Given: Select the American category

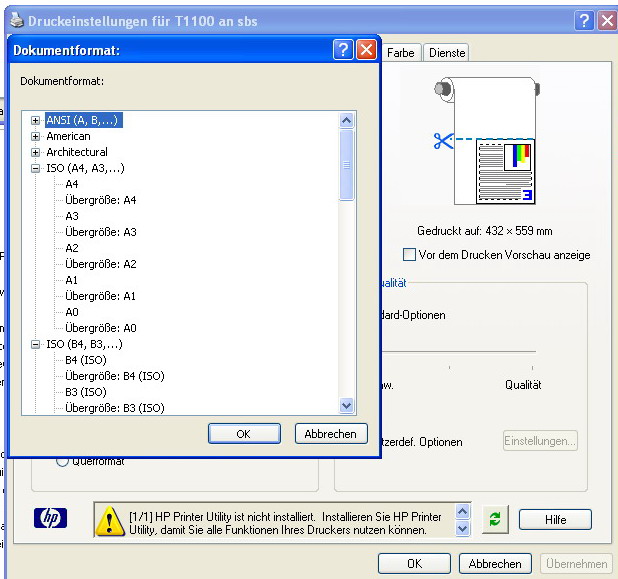Looking at the screenshot, I should tap(69, 136).
